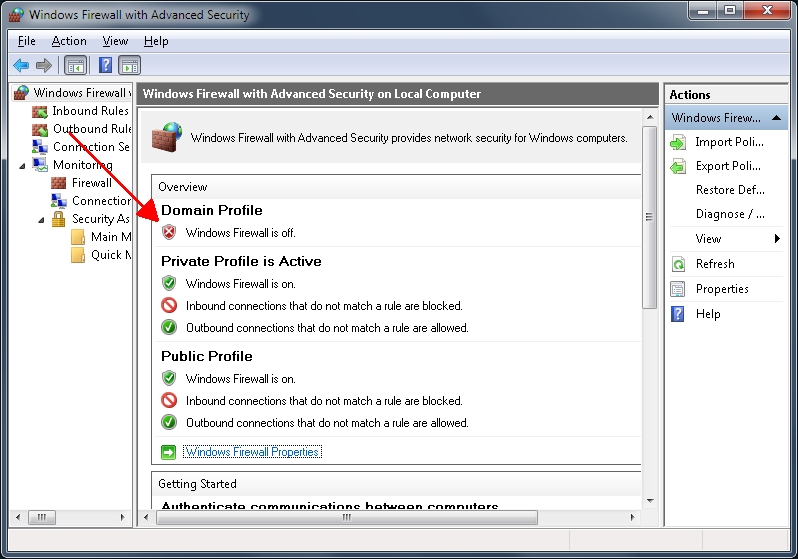Maximize the Windows Firewall window
The height and width of the screenshot is (559, 798).
(730, 11)
